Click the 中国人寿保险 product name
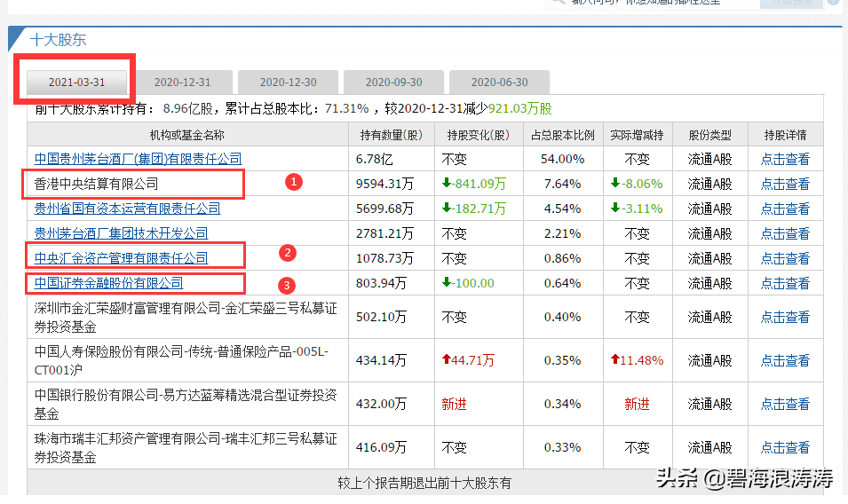The image size is (848, 504). 181,361
